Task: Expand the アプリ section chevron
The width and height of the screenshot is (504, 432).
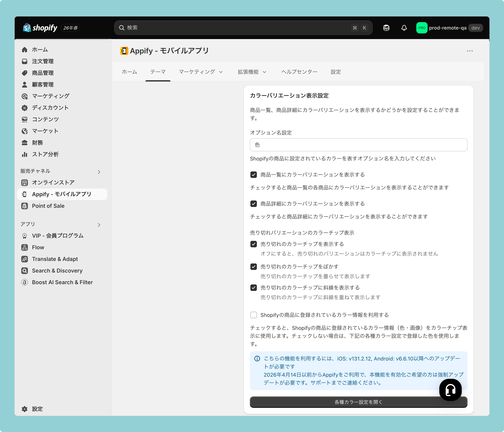Action: [99, 225]
